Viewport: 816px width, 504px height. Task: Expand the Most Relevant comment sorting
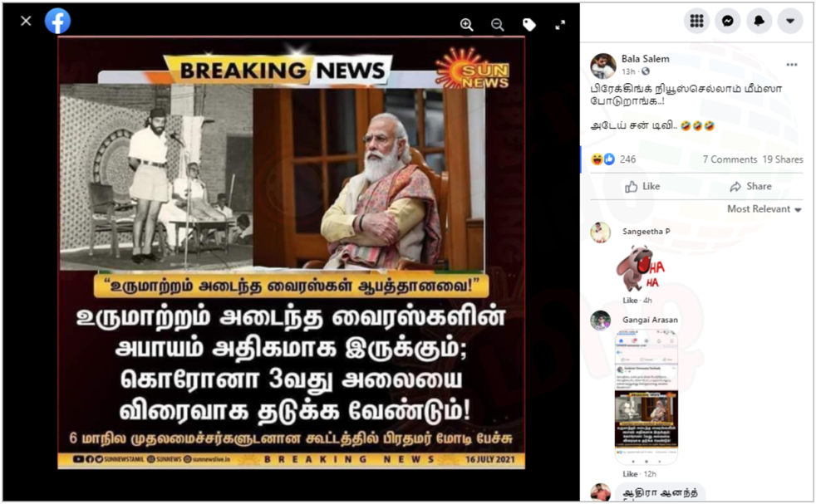tap(764, 209)
